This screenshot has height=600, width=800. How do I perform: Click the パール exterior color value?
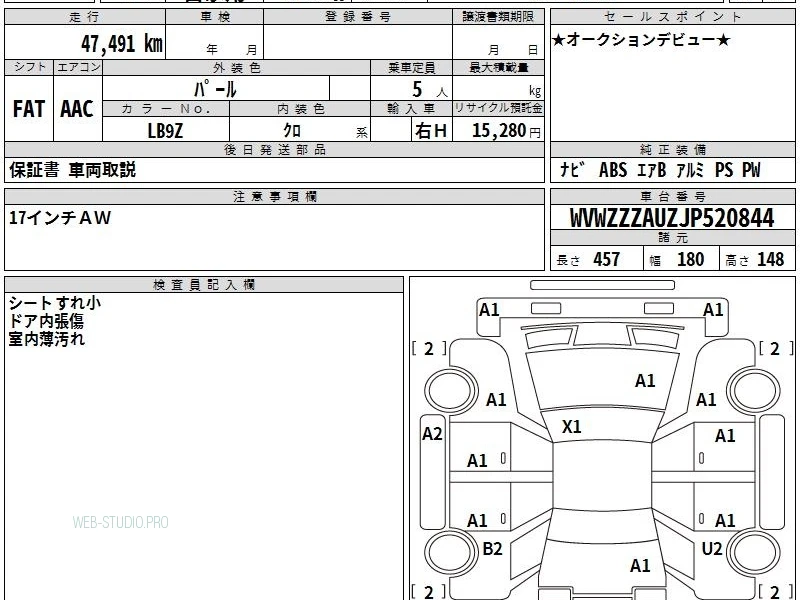pyautogui.click(x=215, y=89)
